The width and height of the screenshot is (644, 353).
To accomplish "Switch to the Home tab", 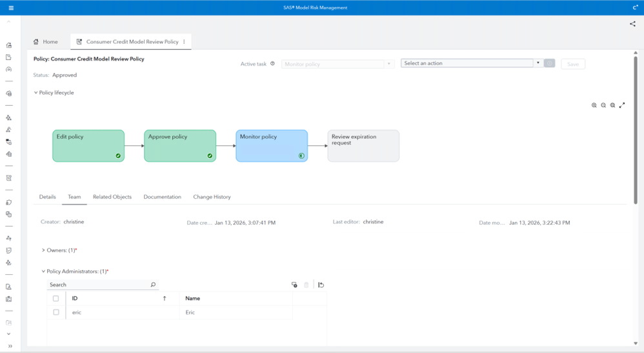I will pos(46,41).
